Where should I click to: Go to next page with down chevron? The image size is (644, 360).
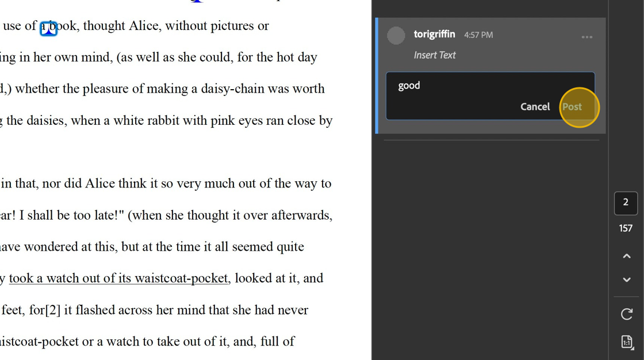tap(626, 280)
